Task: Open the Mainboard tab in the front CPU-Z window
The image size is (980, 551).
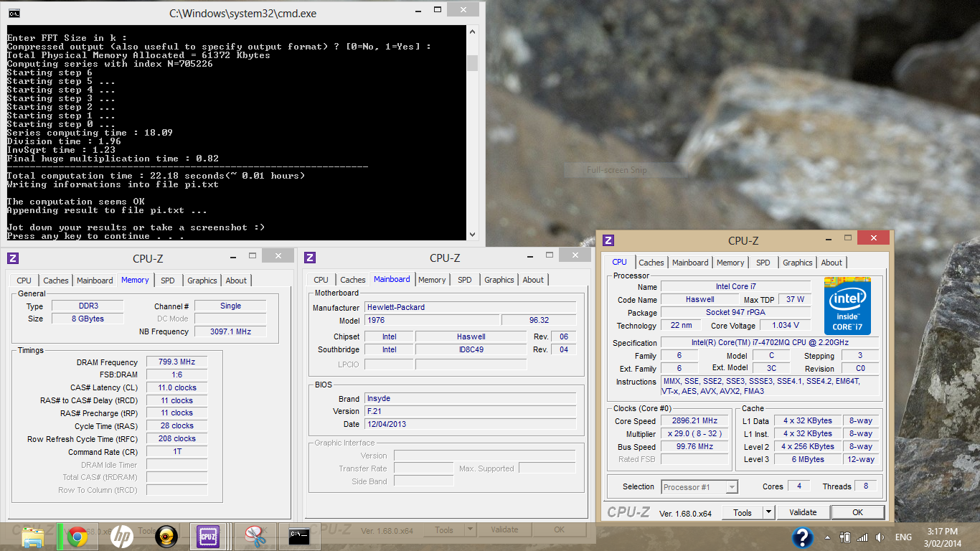Action: tap(690, 263)
